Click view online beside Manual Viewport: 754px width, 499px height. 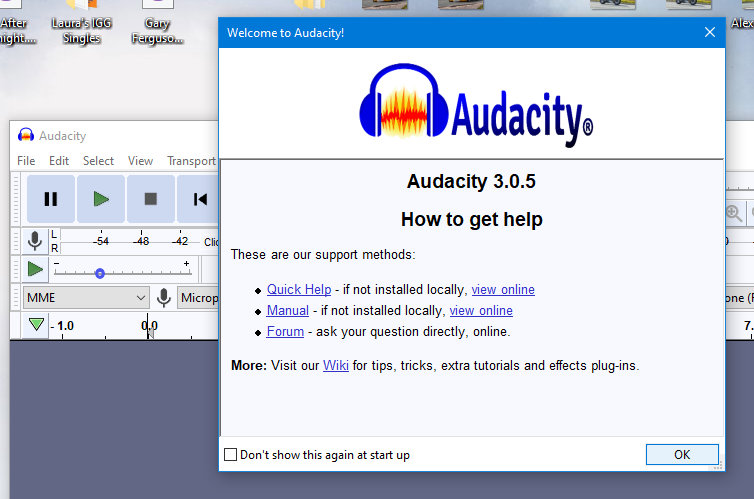pos(481,311)
